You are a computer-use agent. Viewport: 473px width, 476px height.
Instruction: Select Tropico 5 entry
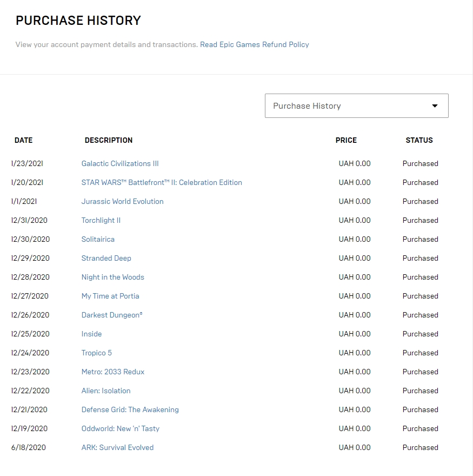pyautogui.click(x=96, y=353)
